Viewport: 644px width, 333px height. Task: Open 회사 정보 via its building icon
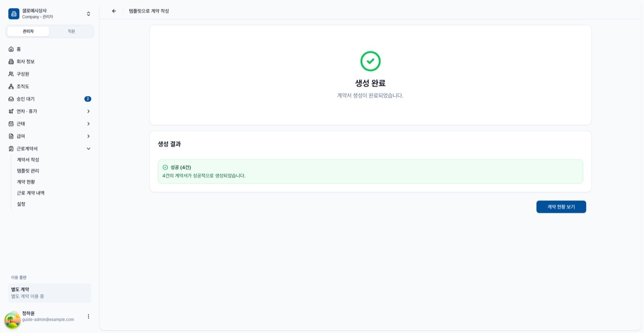(x=11, y=61)
